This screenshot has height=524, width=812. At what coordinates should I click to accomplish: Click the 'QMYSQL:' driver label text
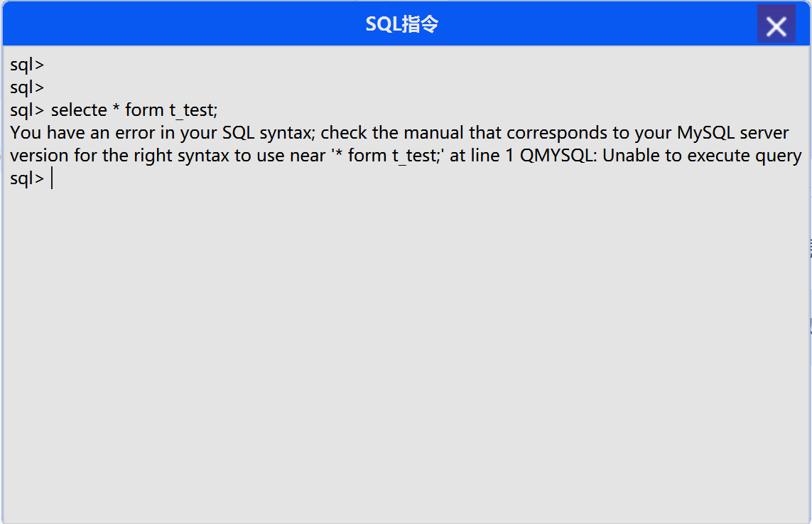(559, 156)
